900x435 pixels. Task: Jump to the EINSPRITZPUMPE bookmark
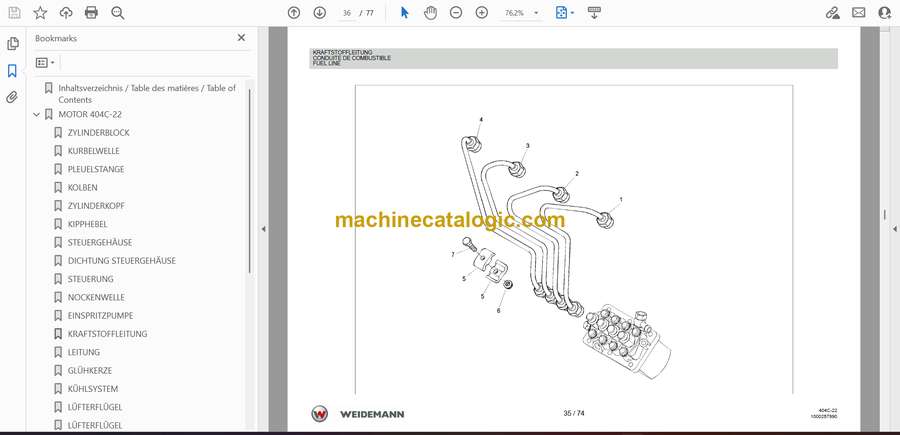point(100,316)
